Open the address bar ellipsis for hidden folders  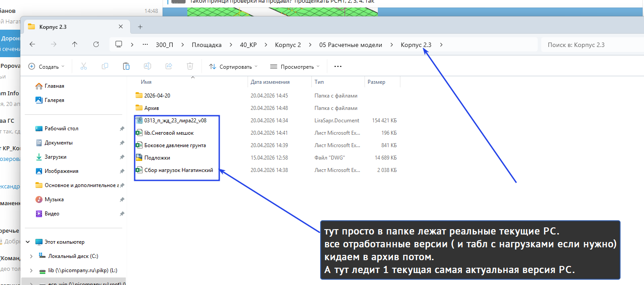[x=145, y=44]
